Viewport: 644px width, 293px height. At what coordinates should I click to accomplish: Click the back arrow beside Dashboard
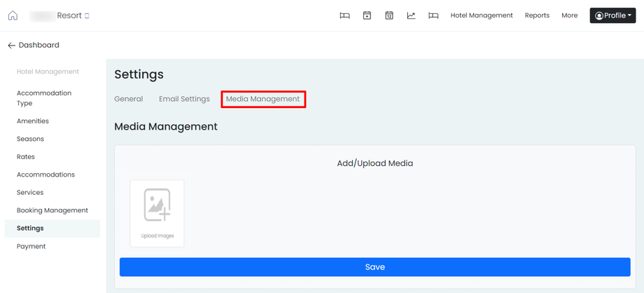click(11, 46)
